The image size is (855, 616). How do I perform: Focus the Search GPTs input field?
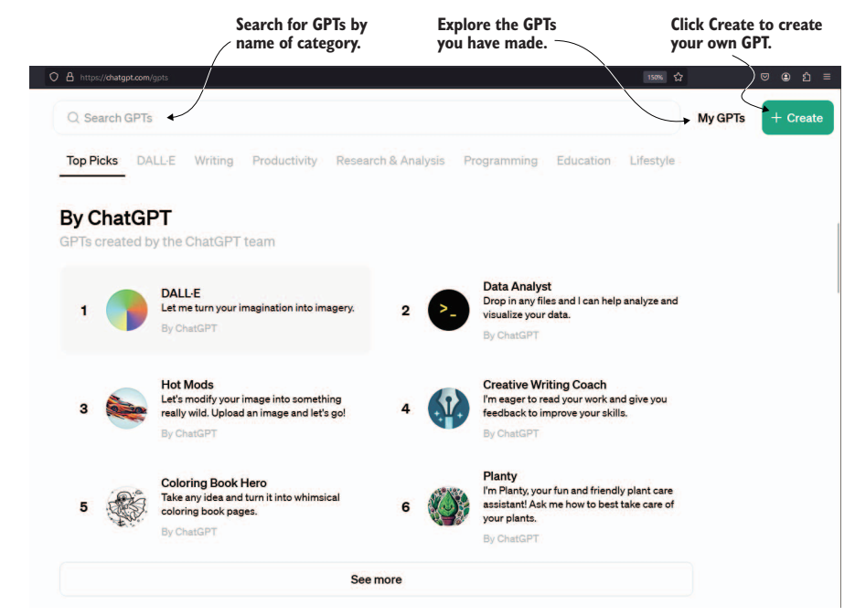[367, 118]
